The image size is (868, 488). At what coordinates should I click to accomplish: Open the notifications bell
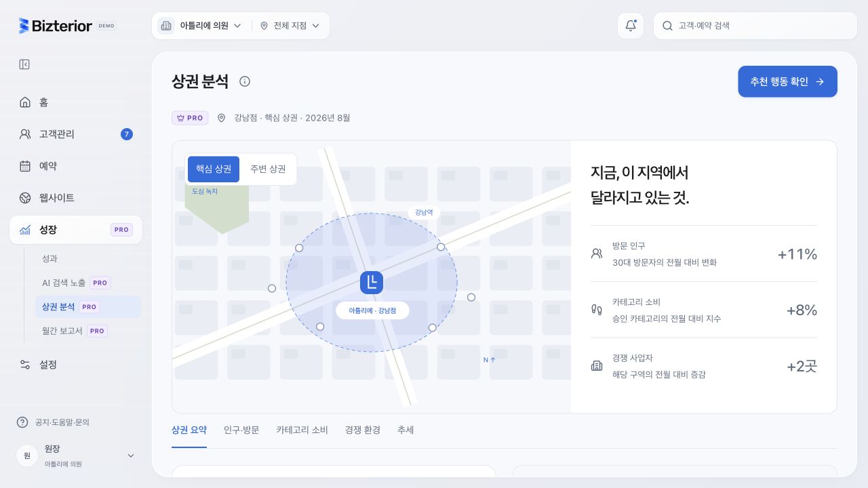[631, 26]
